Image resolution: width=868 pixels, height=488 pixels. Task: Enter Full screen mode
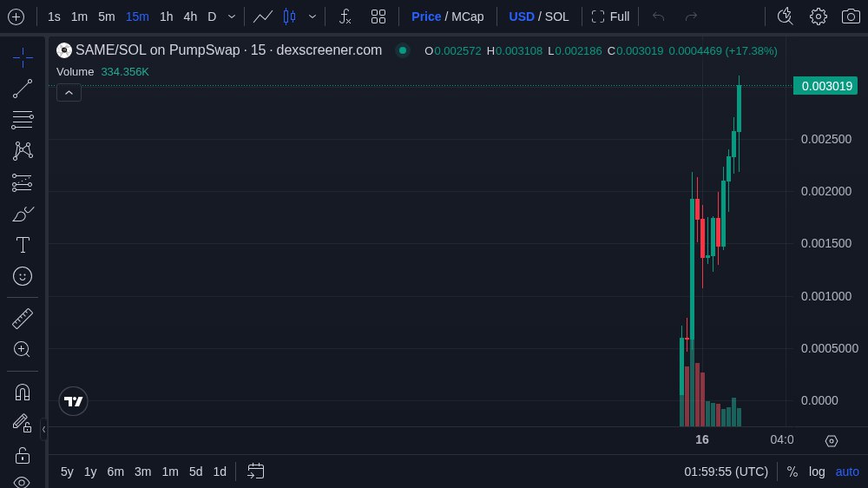610,16
